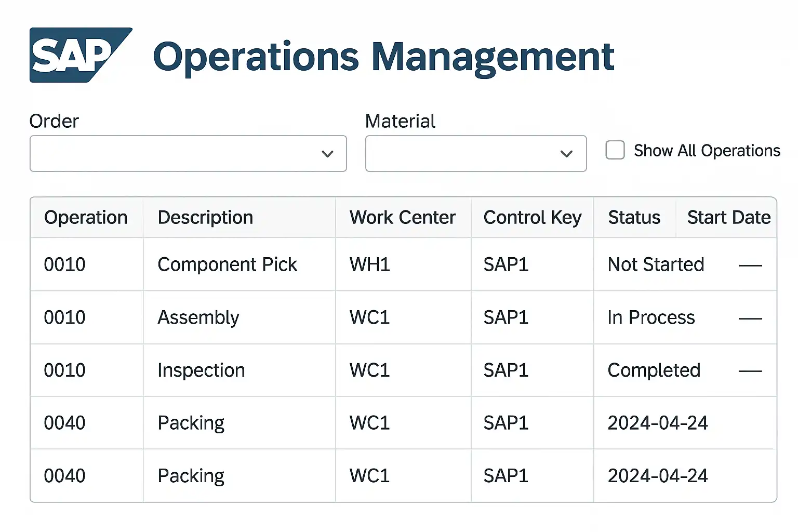Click the Not Started status cell
The image size is (798, 532).
coord(656,265)
